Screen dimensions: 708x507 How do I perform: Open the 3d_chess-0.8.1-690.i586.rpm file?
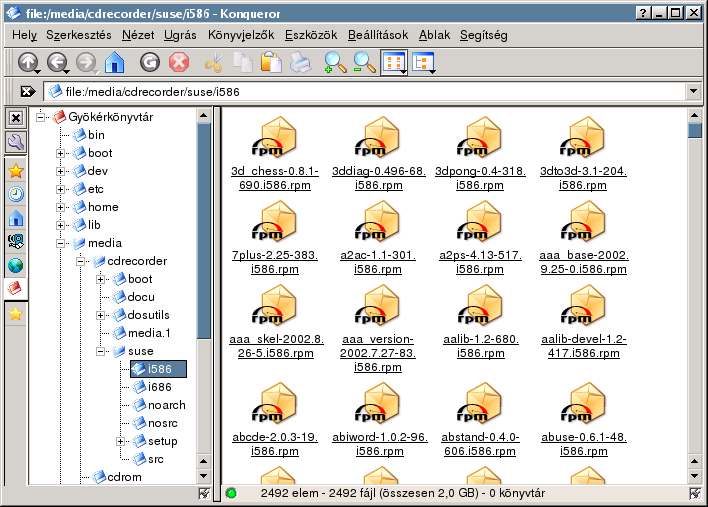coord(275,153)
